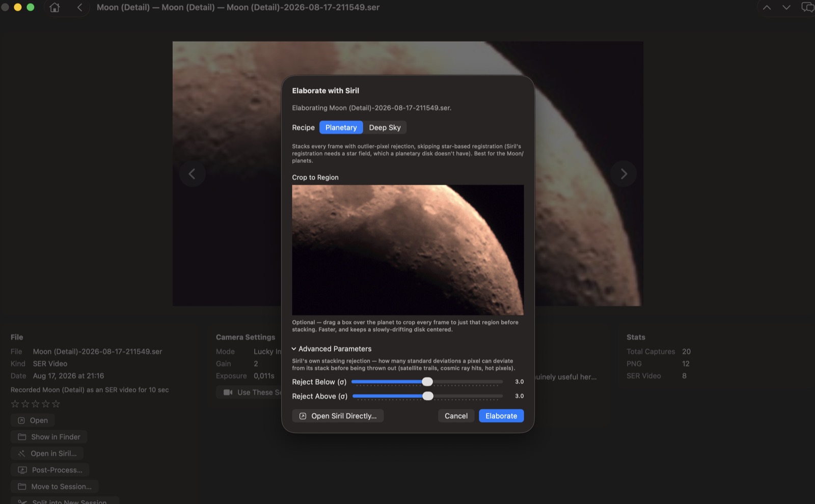The image size is (815, 504).
Task: Open the feedback chat bubbles icon
Action: click(x=808, y=7)
